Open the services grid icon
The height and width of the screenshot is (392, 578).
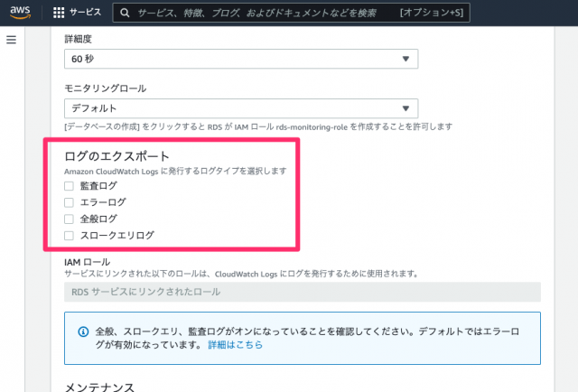click(60, 14)
